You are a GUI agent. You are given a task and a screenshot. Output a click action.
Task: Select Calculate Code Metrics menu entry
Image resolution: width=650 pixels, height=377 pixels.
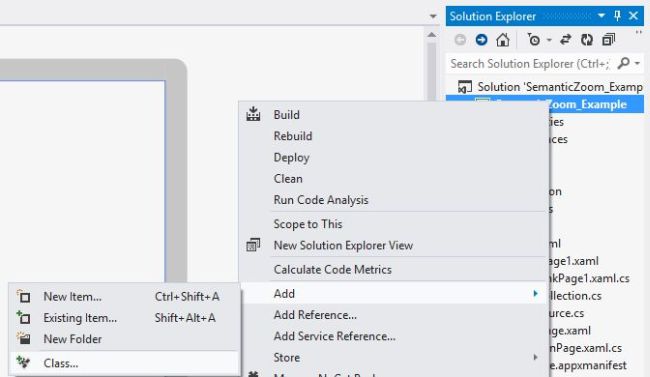coord(332,270)
